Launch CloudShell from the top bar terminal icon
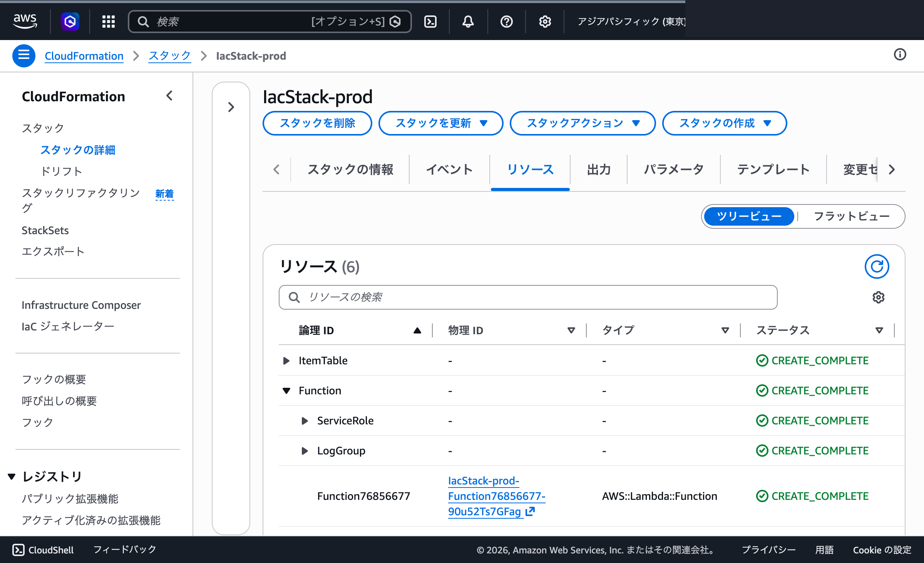 430,22
